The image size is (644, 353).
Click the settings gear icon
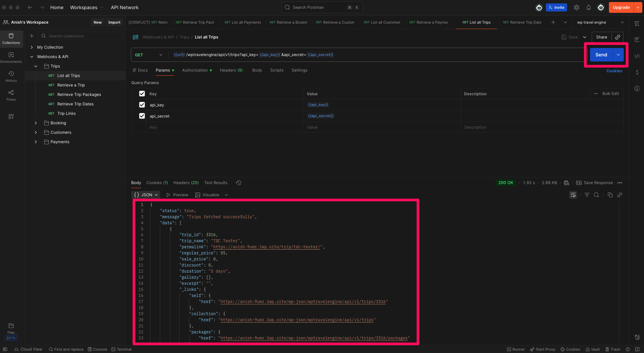coord(577,7)
